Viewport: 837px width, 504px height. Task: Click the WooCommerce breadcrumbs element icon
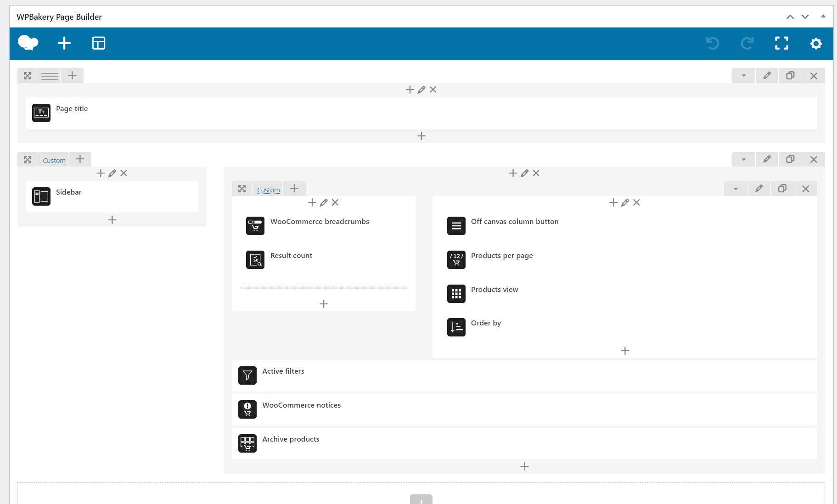click(x=255, y=226)
